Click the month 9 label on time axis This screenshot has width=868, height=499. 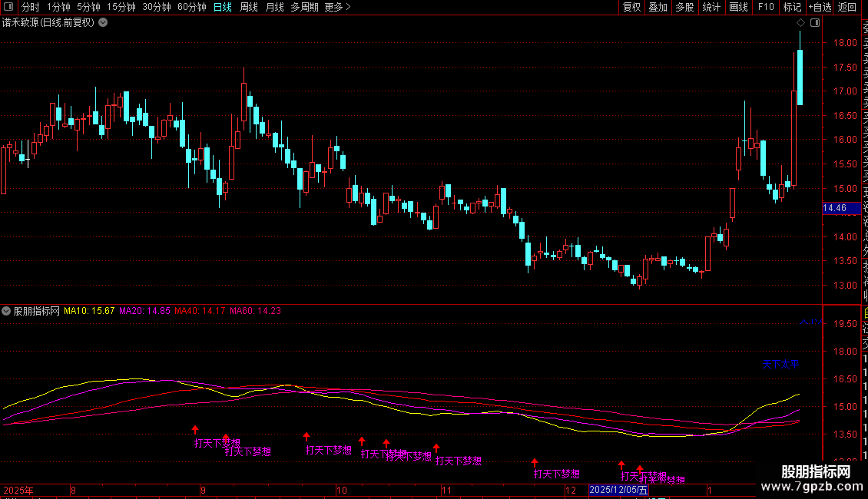[203, 490]
